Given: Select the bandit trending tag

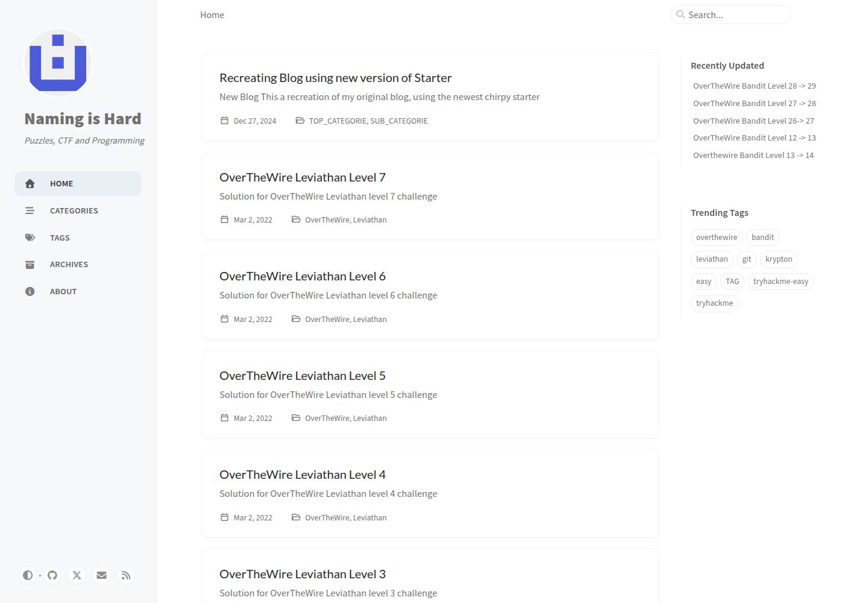Looking at the screenshot, I should 763,238.
